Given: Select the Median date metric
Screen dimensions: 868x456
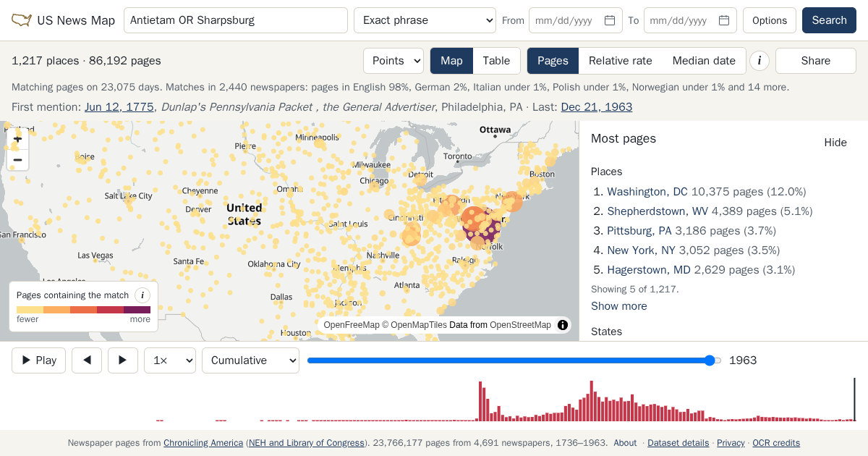Looking at the screenshot, I should [704, 61].
